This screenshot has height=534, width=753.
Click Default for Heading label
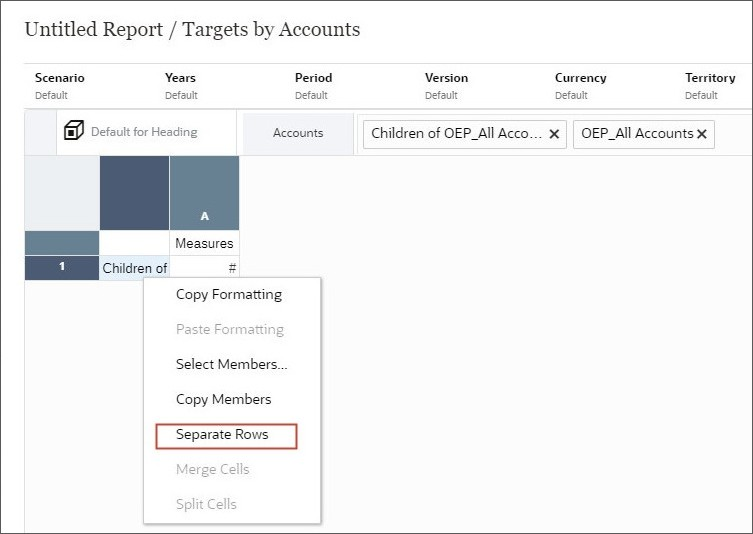pos(144,132)
